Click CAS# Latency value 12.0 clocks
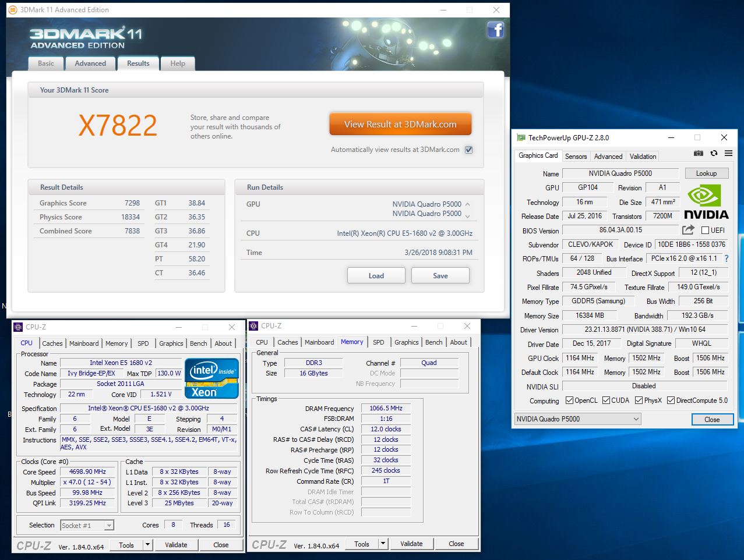Image resolution: width=744 pixels, height=560 pixels. pos(386,430)
